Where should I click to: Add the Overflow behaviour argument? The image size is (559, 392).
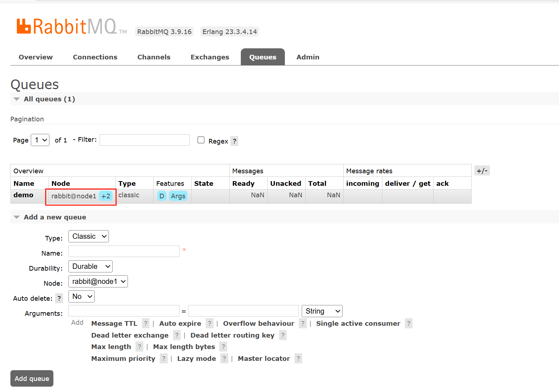(x=259, y=323)
